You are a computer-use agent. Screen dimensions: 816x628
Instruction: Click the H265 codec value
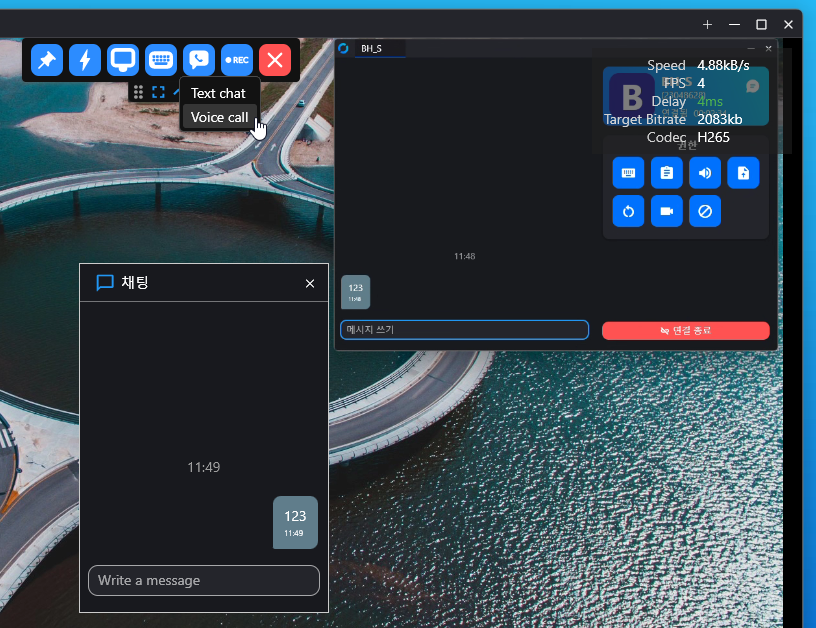pos(713,137)
